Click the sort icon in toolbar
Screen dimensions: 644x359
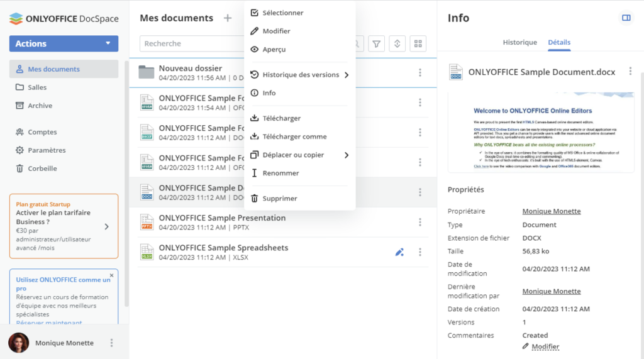397,43
